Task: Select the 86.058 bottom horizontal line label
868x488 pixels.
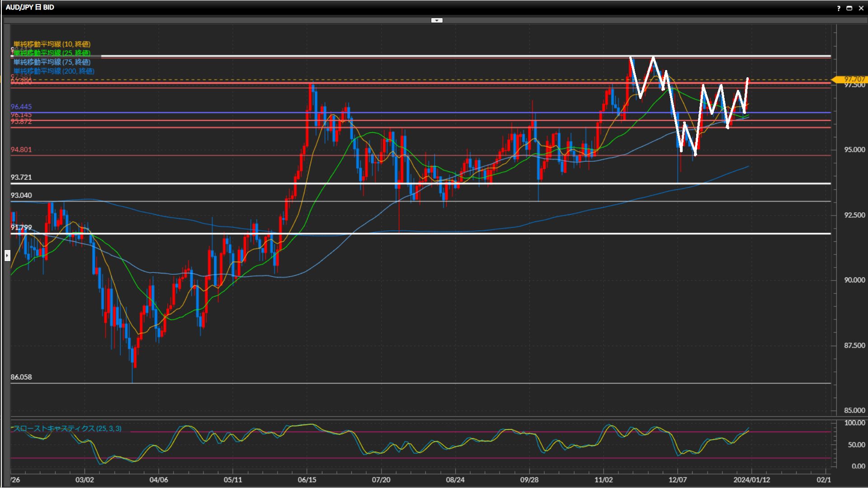Action: (21, 377)
